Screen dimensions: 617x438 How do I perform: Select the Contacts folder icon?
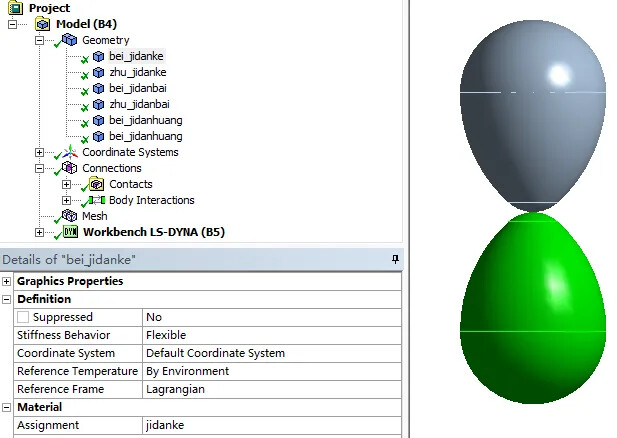pos(96,185)
